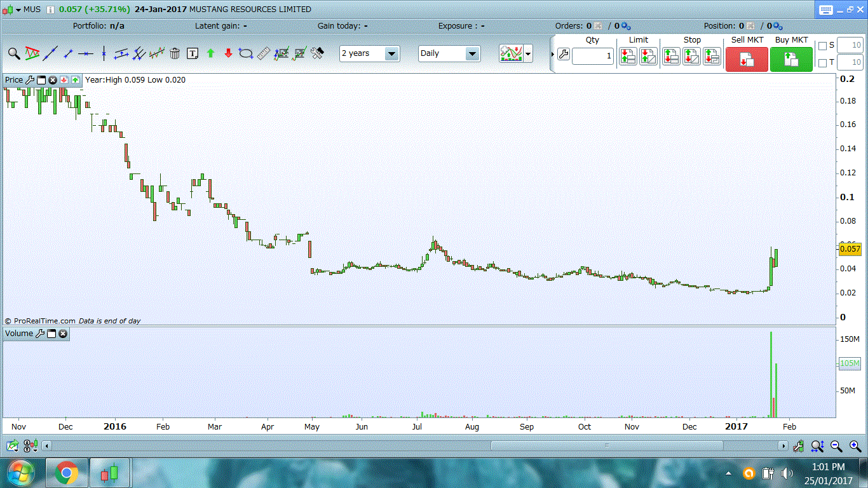Open Chrome from the taskbar
The width and height of the screenshot is (868, 488).
67,473
